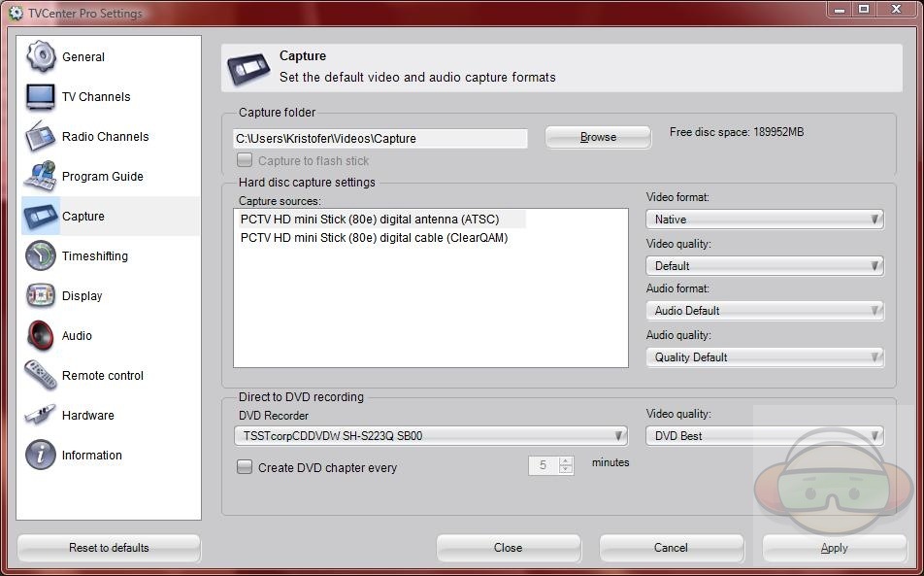The height and width of the screenshot is (576, 924).
Task: Select the Display settings icon
Action: 41,295
